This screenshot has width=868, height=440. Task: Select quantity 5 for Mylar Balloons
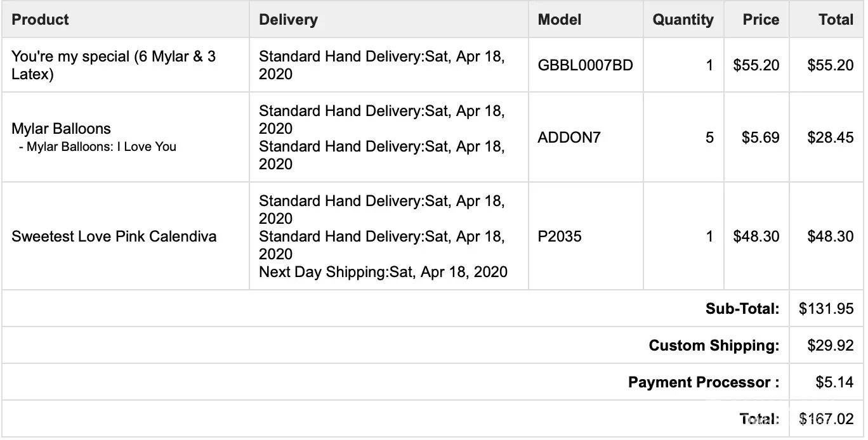tap(709, 138)
